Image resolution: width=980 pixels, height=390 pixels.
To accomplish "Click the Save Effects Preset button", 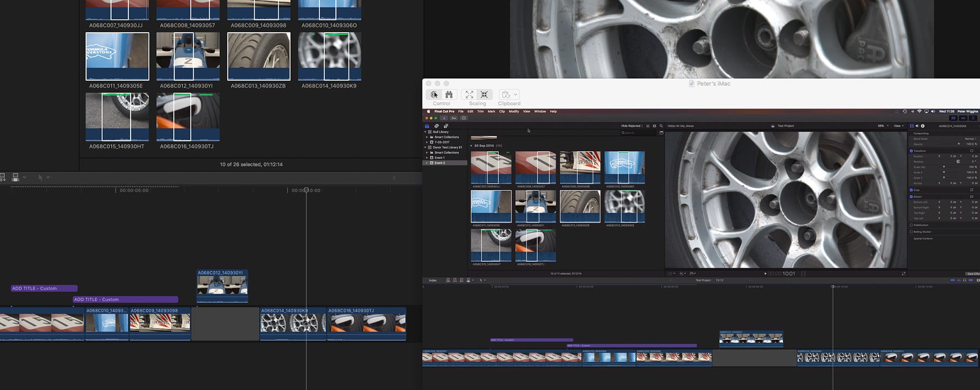I will click(972, 274).
